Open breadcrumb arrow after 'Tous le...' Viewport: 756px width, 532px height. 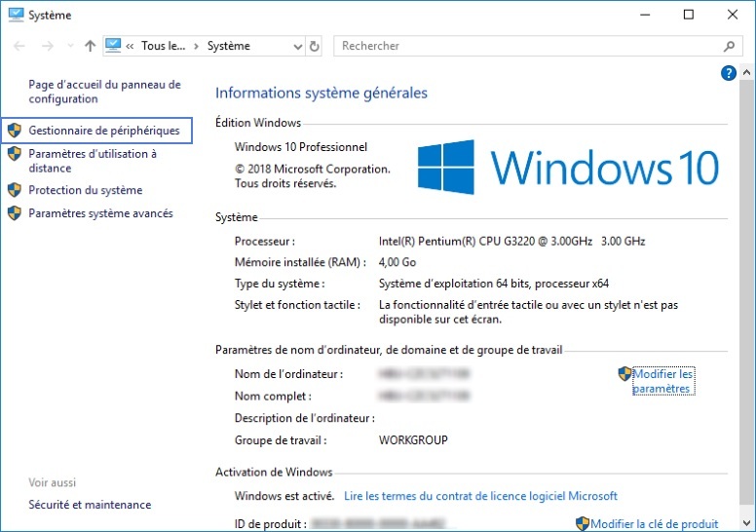196,46
